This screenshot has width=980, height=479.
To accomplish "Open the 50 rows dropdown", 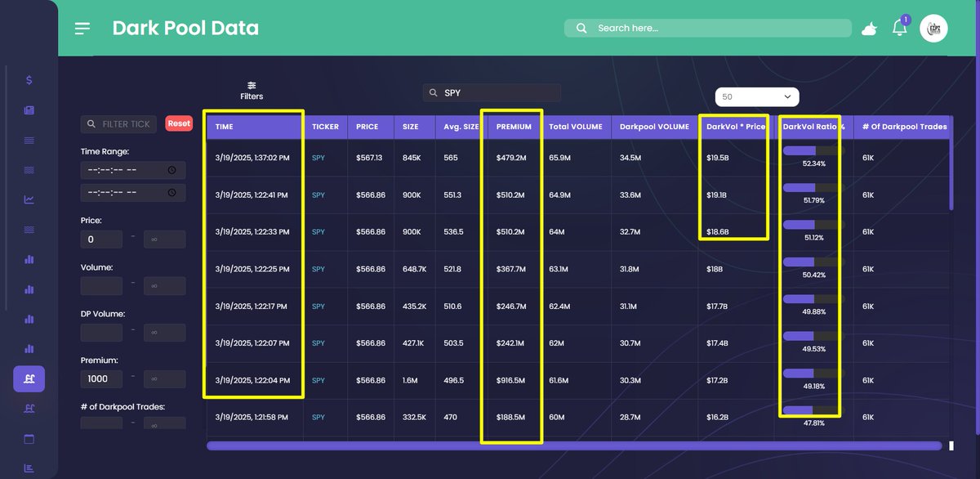I will tap(757, 96).
